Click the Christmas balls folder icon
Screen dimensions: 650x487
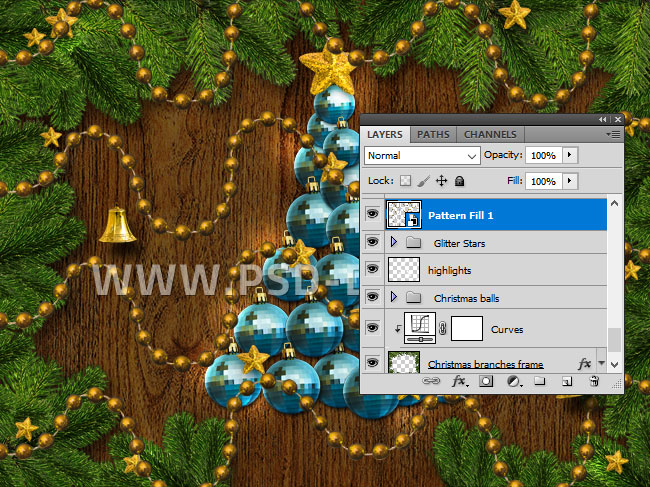point(413,297)
